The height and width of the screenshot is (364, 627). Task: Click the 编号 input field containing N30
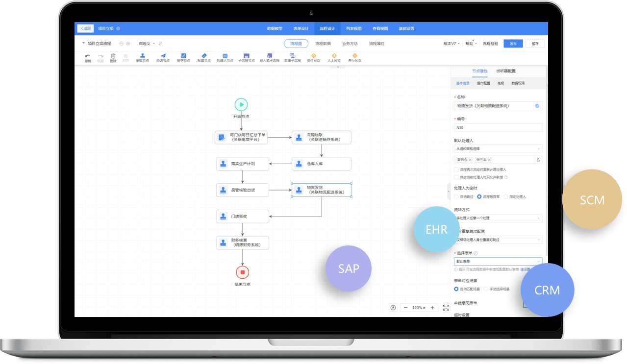coord(498,127)
